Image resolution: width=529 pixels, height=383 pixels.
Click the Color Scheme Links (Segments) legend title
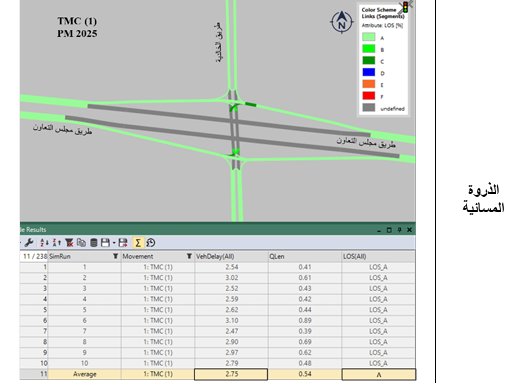(383, 13)
